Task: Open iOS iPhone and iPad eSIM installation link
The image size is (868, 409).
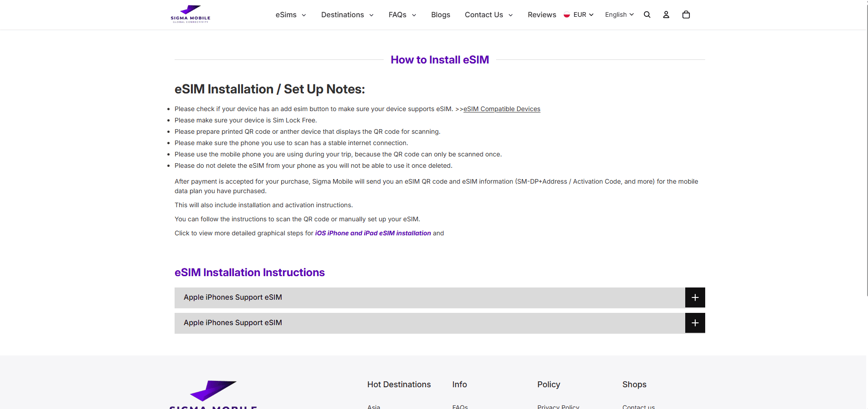Action: (x=373, y=233)
